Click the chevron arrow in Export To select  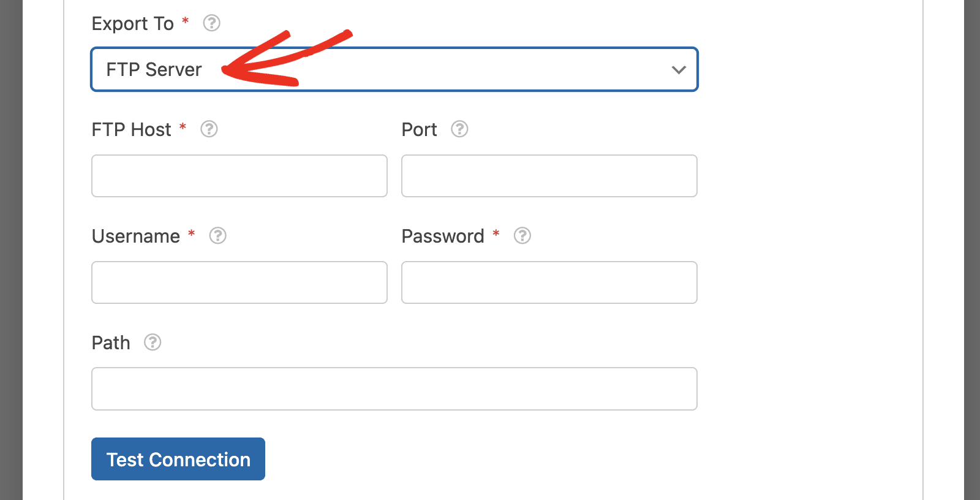[678, 70]
